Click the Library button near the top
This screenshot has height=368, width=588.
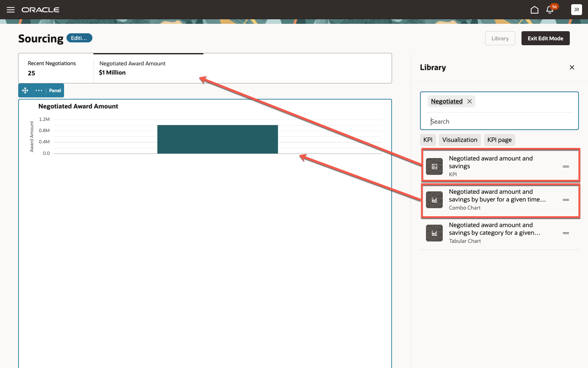(x=500, y=38)
